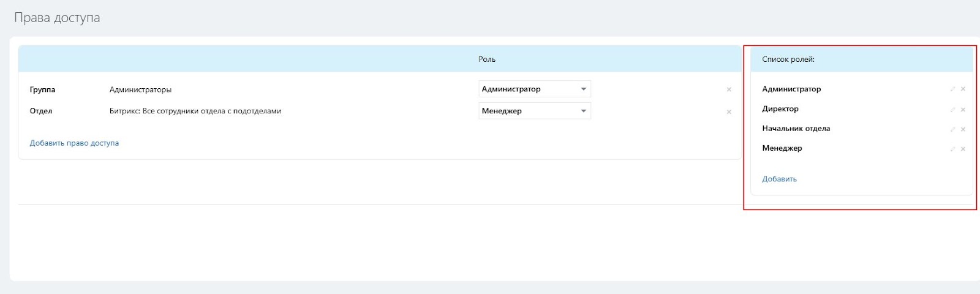This screenshot has width=980, height=294.
Task: Select Администратор name in Список ролей
Action: coord(791,89)
